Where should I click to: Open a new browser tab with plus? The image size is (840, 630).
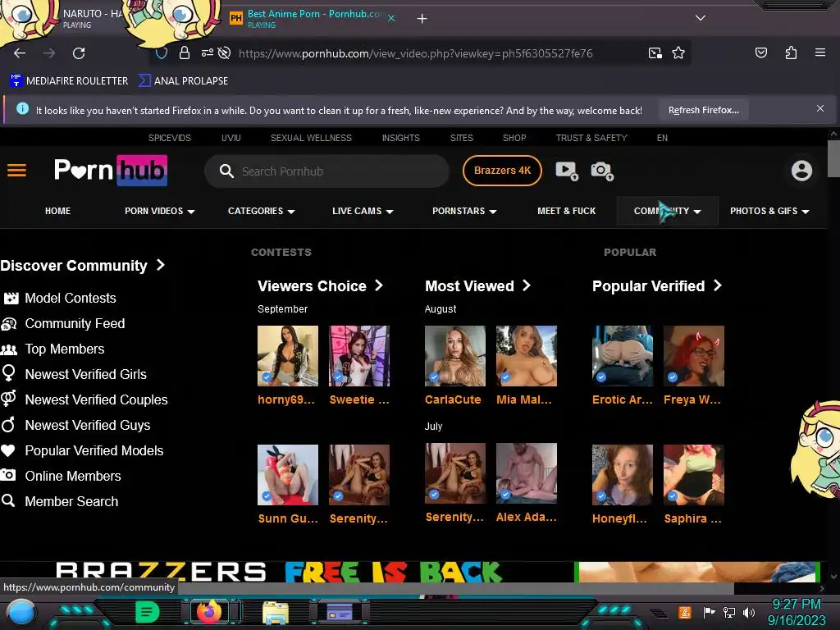tap(422, 19)
